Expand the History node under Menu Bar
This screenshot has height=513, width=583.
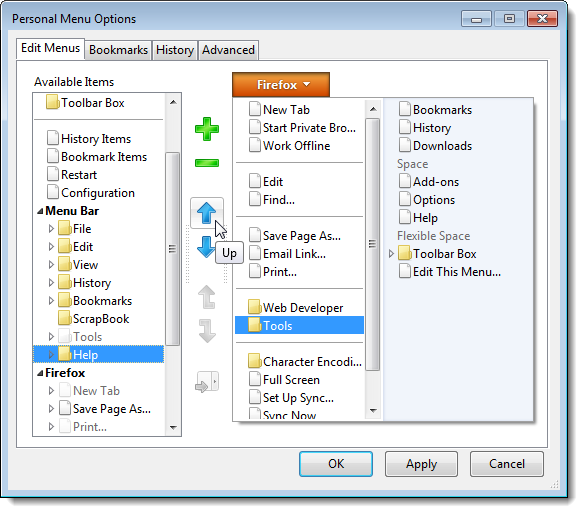click(x=51, y=283)
